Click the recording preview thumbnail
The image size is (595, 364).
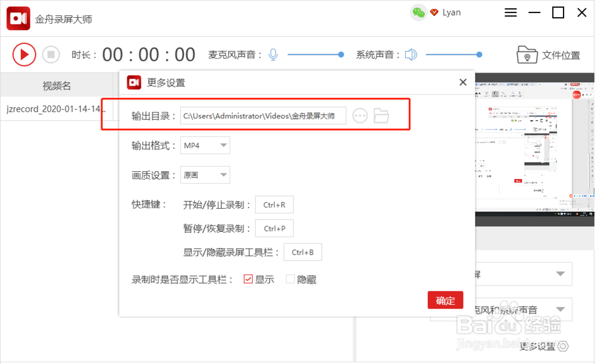534,150
